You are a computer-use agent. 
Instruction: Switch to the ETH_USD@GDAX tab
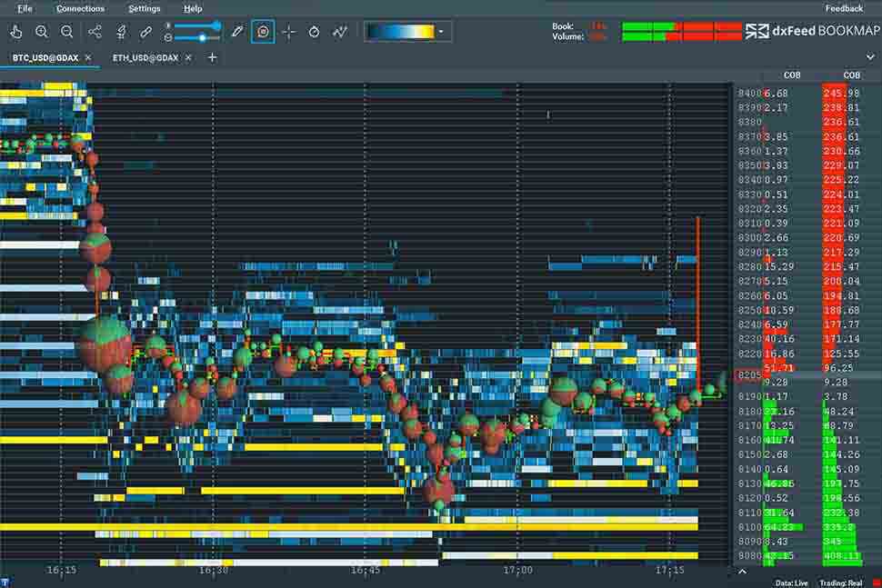tap(145, 57)
